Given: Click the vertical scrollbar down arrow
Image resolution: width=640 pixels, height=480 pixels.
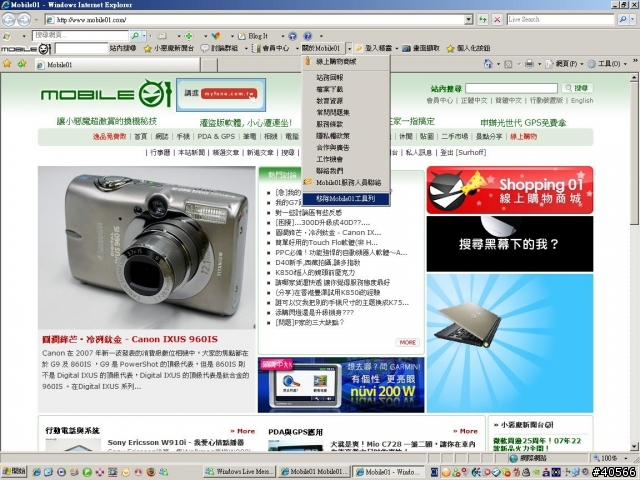Looking at the screenshot, I should tap(634, 447).
